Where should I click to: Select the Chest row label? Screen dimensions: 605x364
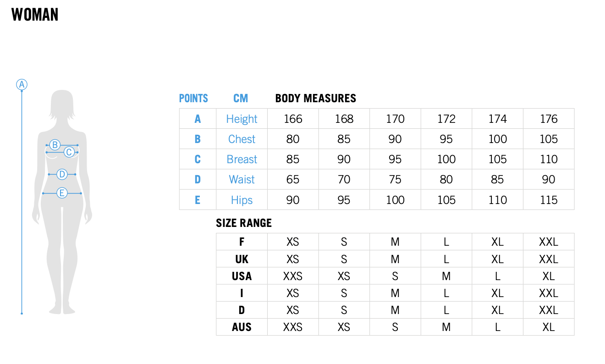[242, 139]
